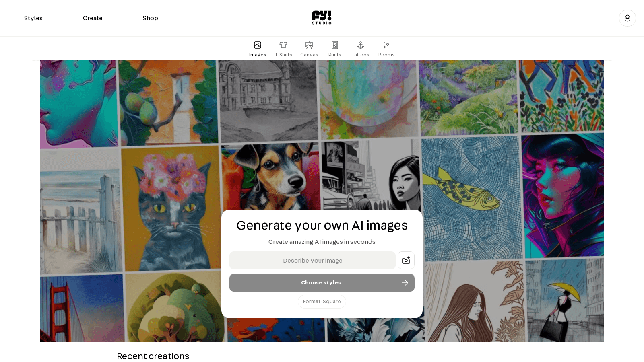Click the FY! Studio logo

pos(322,17)
